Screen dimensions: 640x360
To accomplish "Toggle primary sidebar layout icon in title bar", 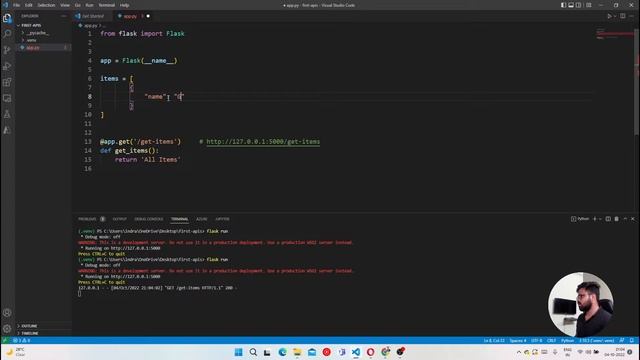I will 563,5.
